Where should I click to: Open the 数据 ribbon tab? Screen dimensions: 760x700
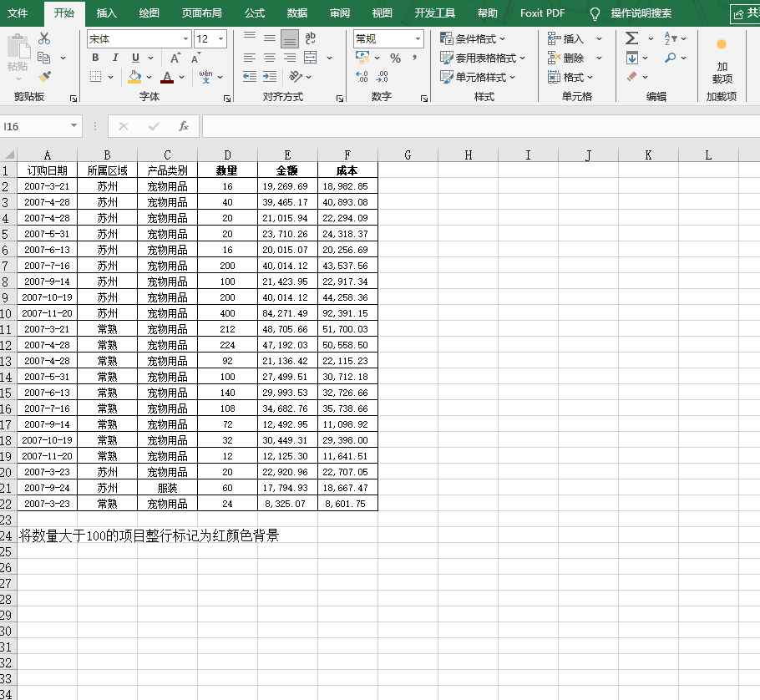pyautogui.click(x=296, y=13)
